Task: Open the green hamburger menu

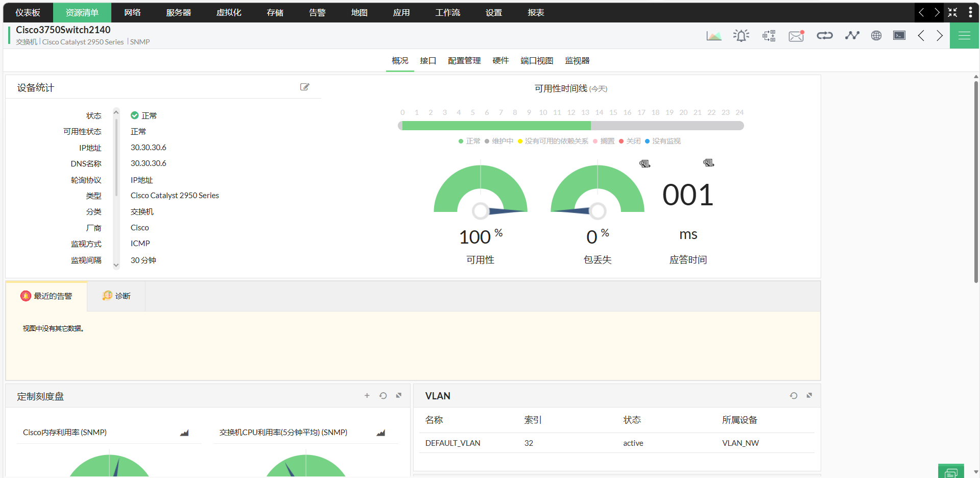Action: point(964,36)
